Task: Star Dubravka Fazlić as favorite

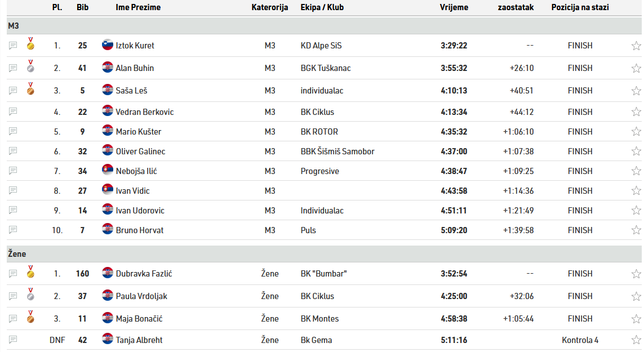Action: [x=636, y=274]
